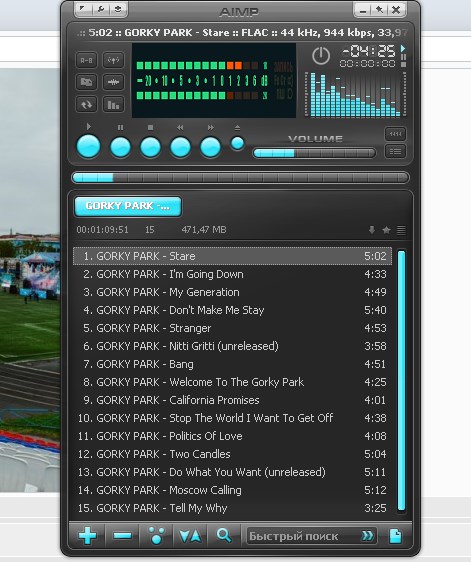The height and width of the screenshot is (563, 471).
Task: Select track 13 Do What You Want
Action: point(232,472)
